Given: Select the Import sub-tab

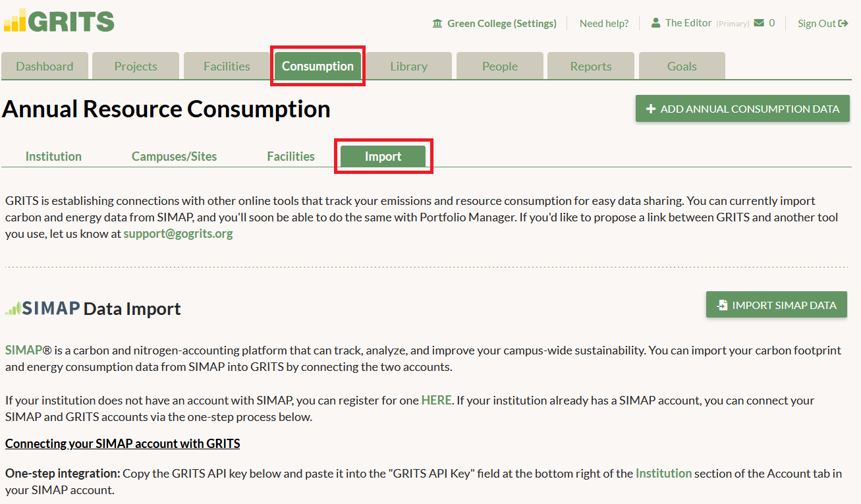Looking at the screenshot, I should click(383, 156).
